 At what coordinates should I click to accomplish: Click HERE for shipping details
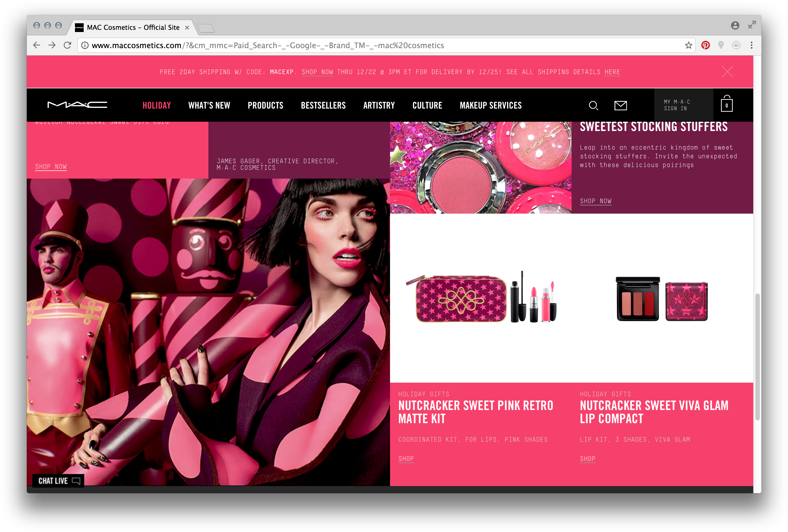click(612, 72)
